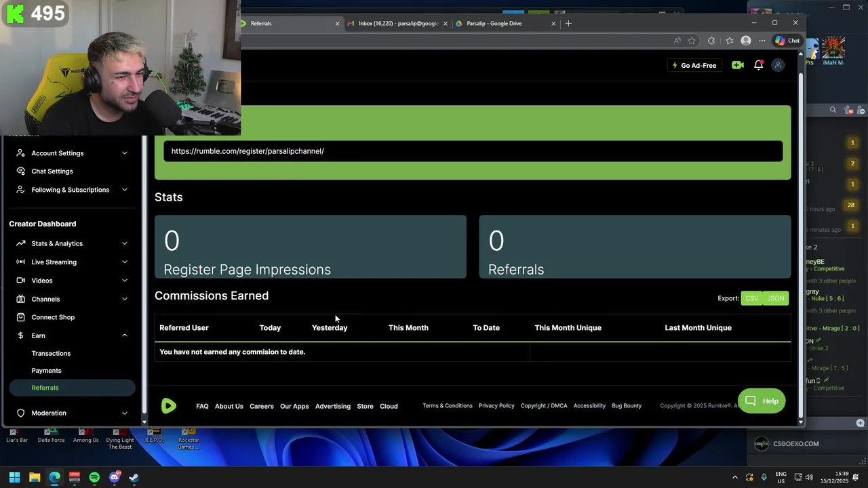
Task: Click the Rumble logo in the footer
Action: point(169,405)
